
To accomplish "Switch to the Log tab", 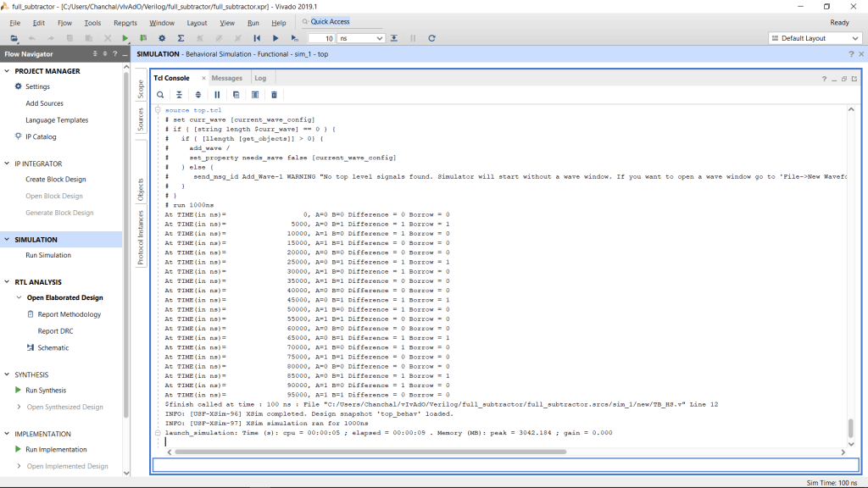I will (260, 78).
